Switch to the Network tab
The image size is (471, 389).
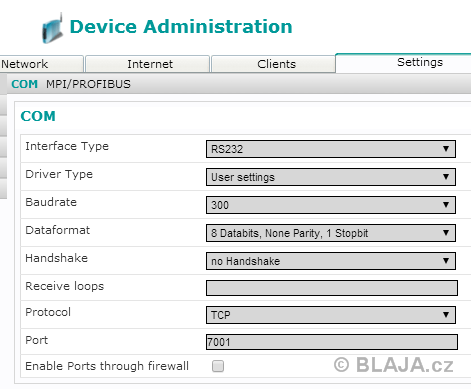click(41, 64)
